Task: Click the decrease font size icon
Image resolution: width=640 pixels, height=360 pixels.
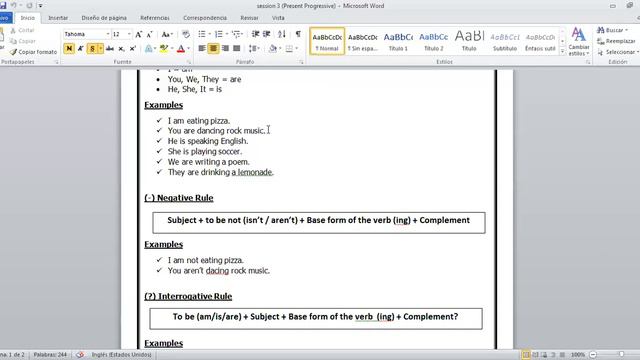Action: [149, 34]
